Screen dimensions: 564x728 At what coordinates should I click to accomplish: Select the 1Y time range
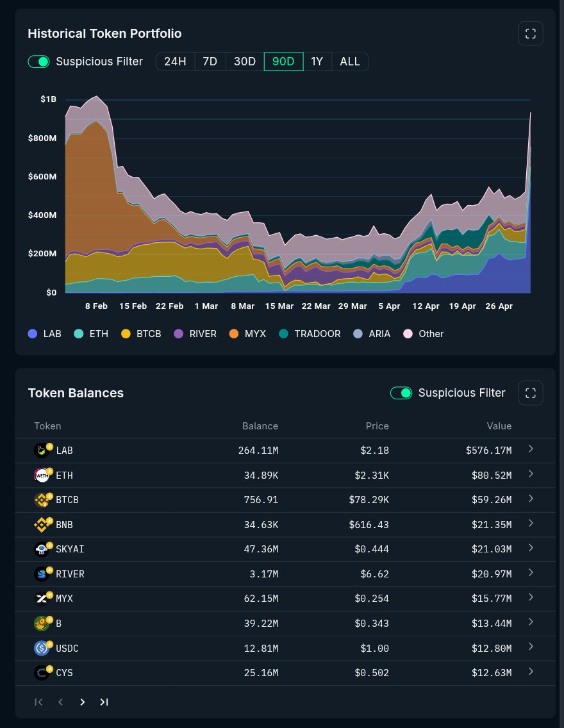tap(317, 62)
